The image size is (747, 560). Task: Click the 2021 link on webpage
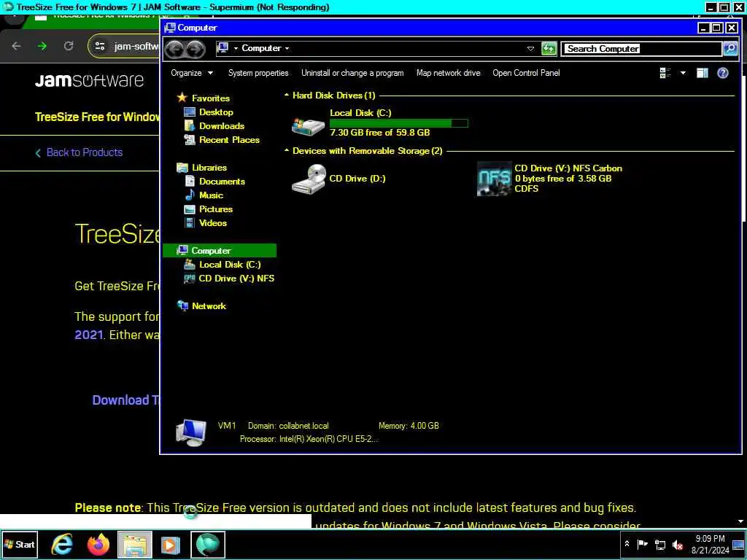coord(88,335)
